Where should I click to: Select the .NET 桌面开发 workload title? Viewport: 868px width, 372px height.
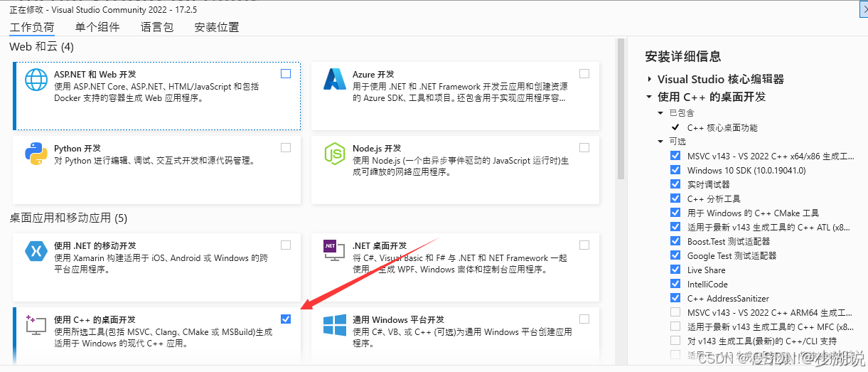(380, 245)
